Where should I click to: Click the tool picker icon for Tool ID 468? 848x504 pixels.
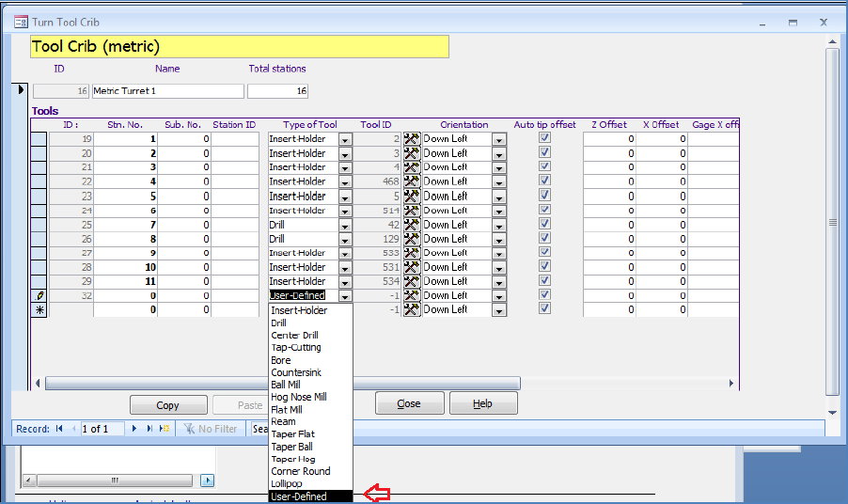coord(411,181)
